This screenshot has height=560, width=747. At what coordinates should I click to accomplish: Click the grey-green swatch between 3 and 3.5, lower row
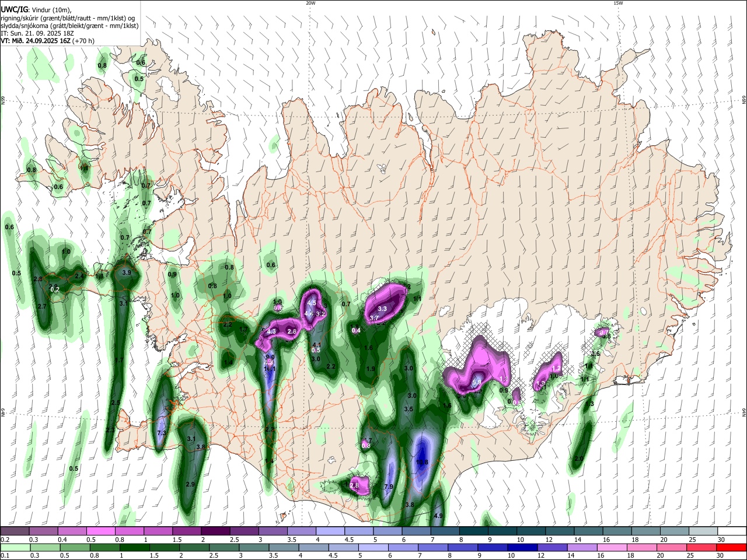(254, 547)
